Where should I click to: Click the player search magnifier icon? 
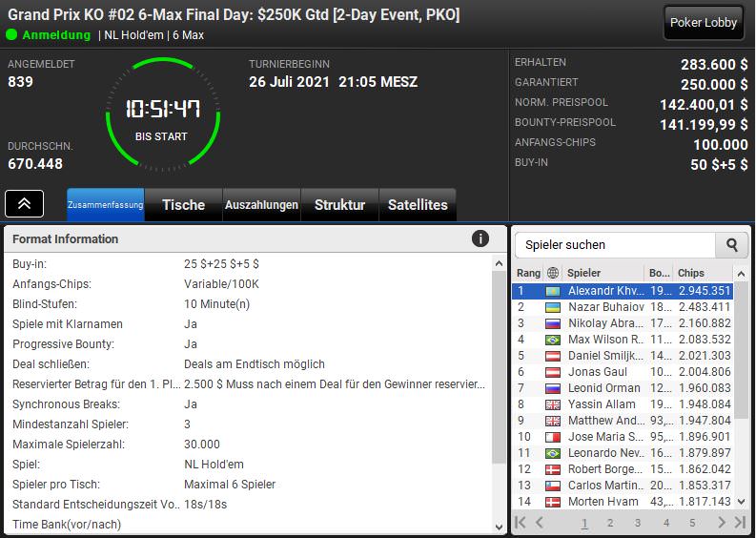tap(731, 244)
